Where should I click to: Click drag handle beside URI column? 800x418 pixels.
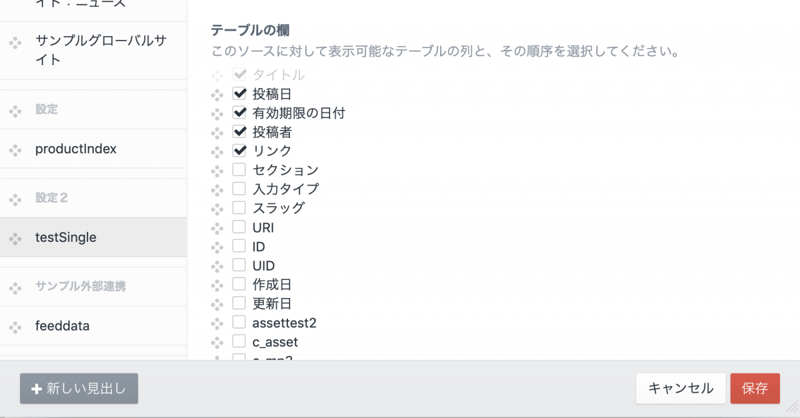coord(217,228)
